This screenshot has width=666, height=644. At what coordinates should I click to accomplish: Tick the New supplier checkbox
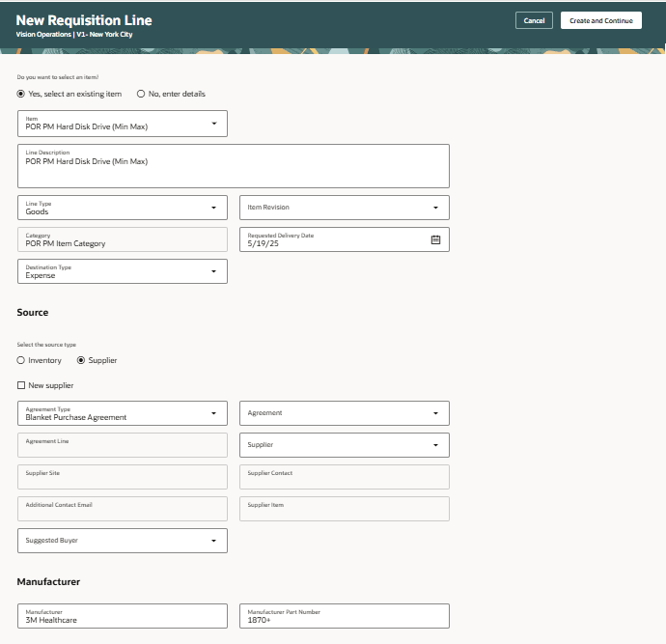click(21, 385)
